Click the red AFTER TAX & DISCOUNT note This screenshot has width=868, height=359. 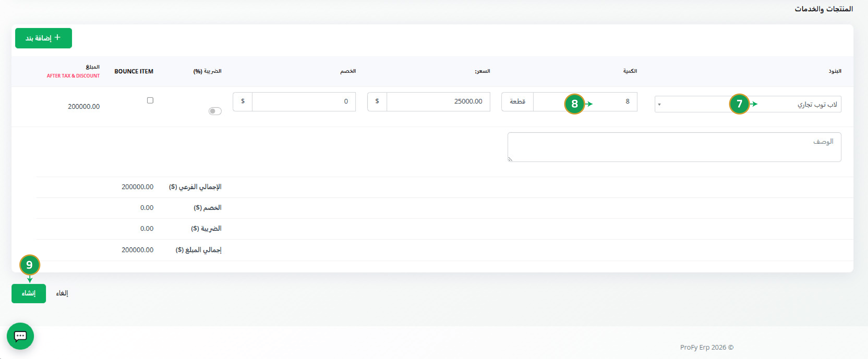[73, 76]
